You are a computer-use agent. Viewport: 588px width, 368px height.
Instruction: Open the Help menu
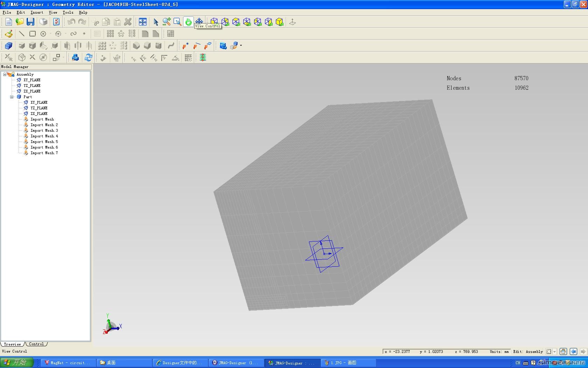point(83,12)
